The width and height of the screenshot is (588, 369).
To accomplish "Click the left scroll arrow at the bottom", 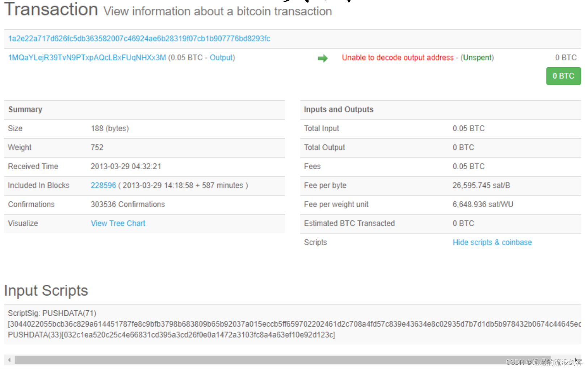I will coord(9,360).
